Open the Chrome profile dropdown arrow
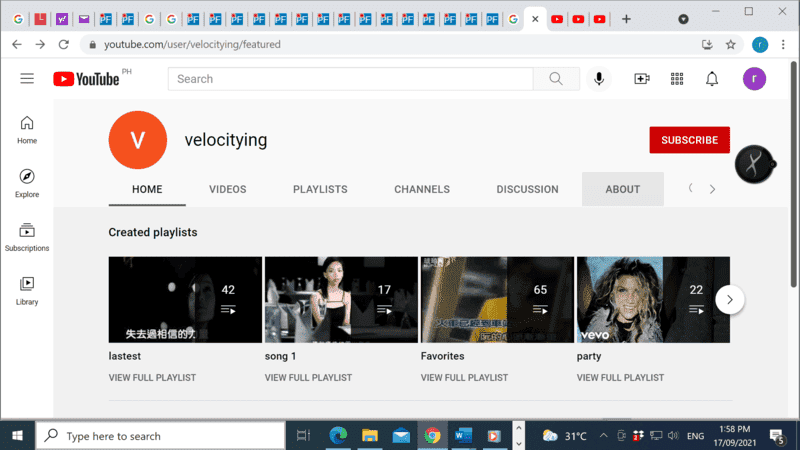Image resolution: width=800 pixels, height=450 pixels. 683,19
